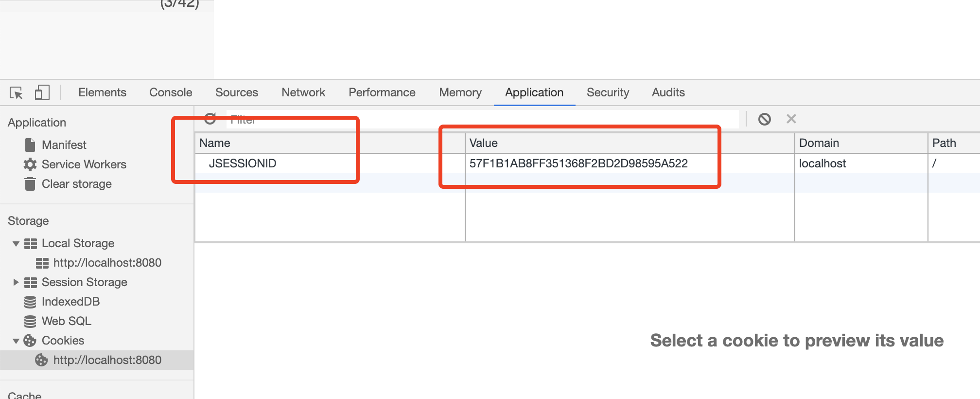The height and width of the screenshot is (399, 980).
Task: Click the Service Workers gear icon
Action: tap(30, 164)
